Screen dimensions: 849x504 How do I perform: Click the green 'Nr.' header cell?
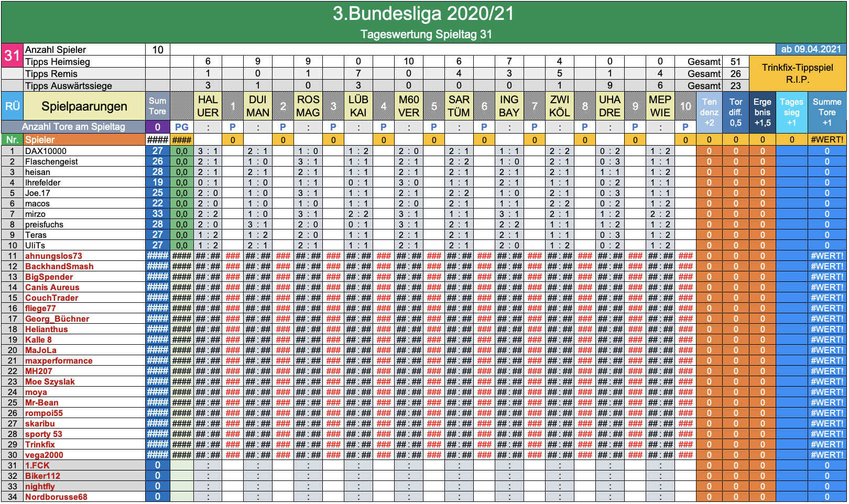12,140
